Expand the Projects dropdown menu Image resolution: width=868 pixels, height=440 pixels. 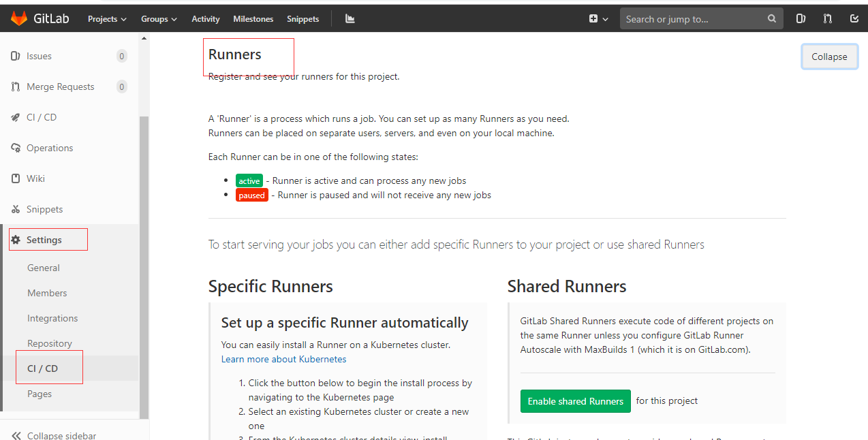pyautogui.click(x=107, y=19)
